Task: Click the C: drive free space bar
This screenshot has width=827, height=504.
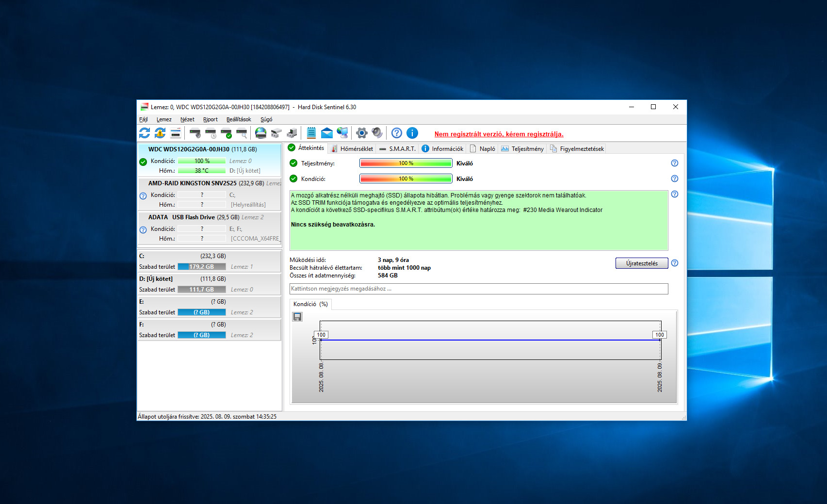Action: (201, 267)
